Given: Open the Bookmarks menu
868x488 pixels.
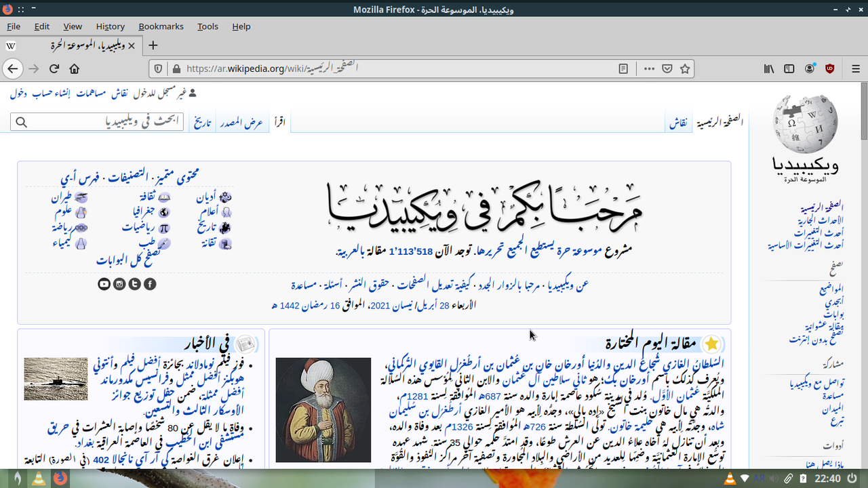Looking at the screenshot, I should pos(161,26).
